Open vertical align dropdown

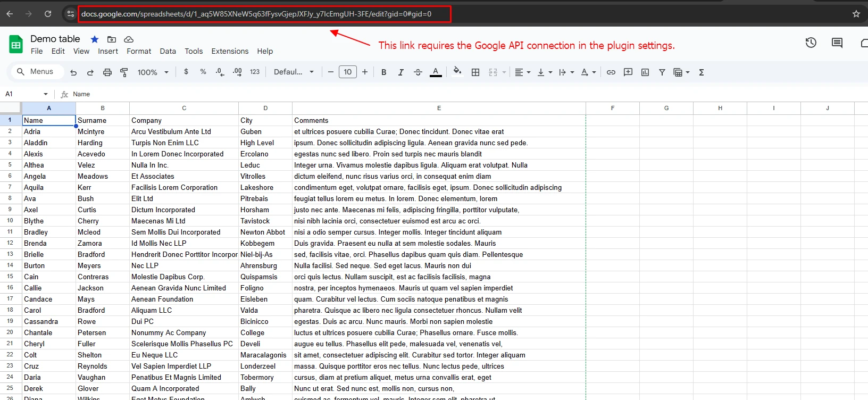(x=545, y=72)
